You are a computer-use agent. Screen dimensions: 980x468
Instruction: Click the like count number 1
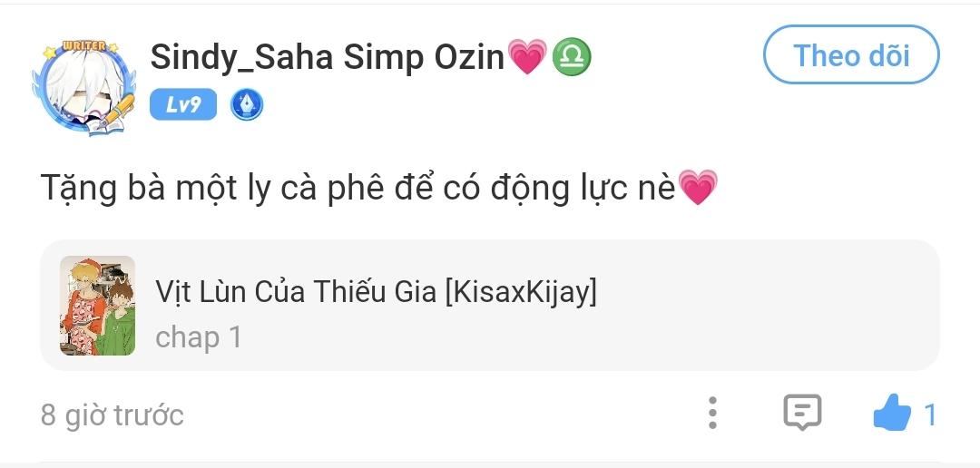(x=929, y=414)
